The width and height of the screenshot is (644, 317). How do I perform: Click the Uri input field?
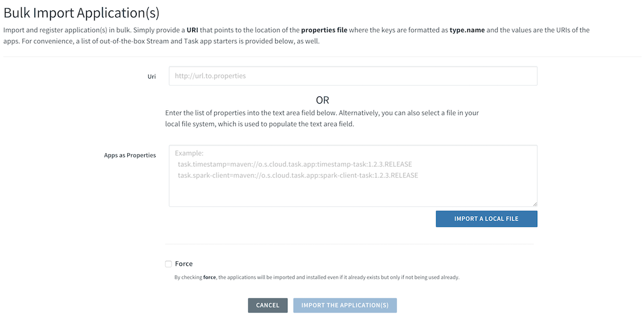[x=353, y=76]
